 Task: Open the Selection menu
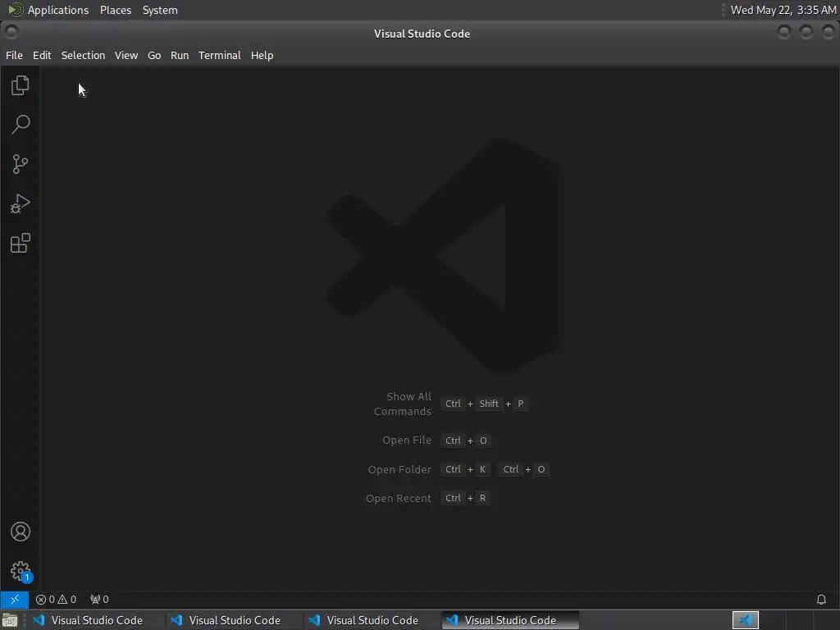[x=83, y=55]
